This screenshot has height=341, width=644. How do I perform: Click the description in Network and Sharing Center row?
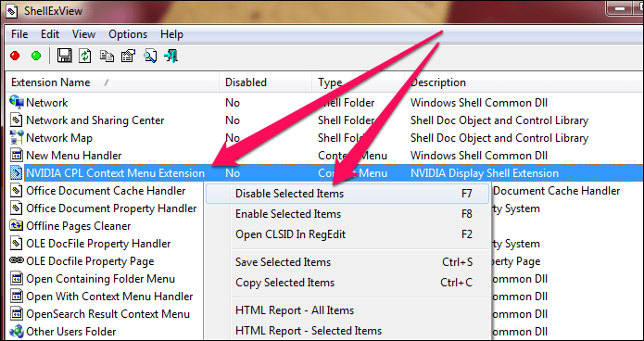[x=499, y=120]
